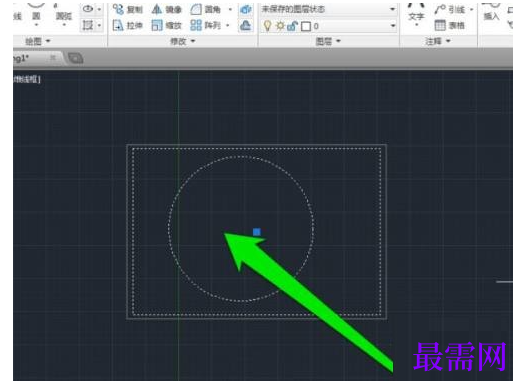
Task: Open the Circle tool dropdown arrow
Action: click(36, 25)
